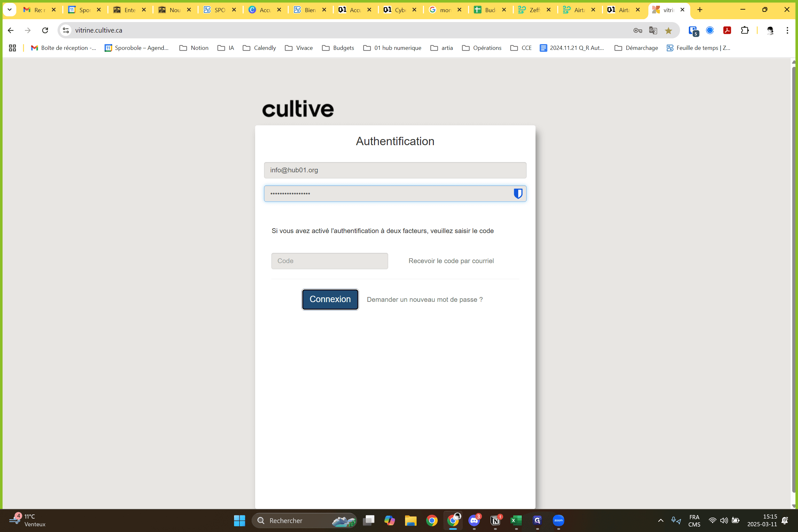Show hidden system tray icons chevron

click(x=661, y=520)
